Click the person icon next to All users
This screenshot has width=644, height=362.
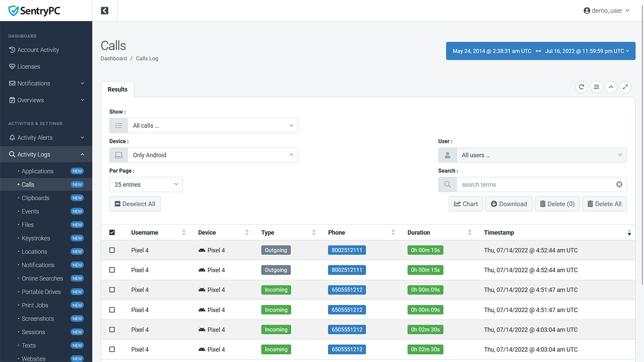(x=447, y=155)
